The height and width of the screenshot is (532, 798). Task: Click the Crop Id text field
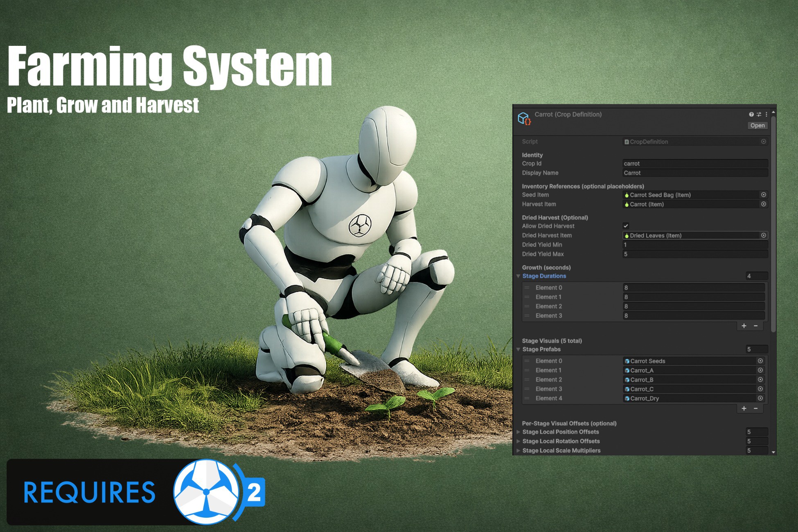tap(694, 164)
